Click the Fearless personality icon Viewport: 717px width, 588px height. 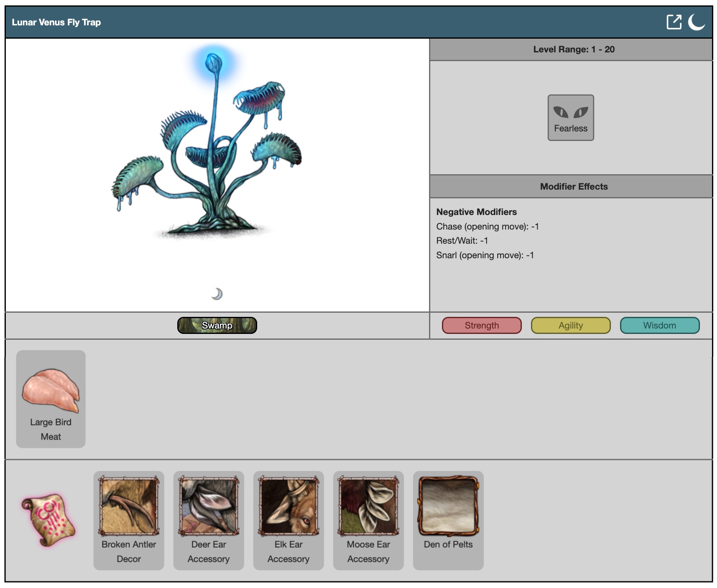(x=571, y=118)
